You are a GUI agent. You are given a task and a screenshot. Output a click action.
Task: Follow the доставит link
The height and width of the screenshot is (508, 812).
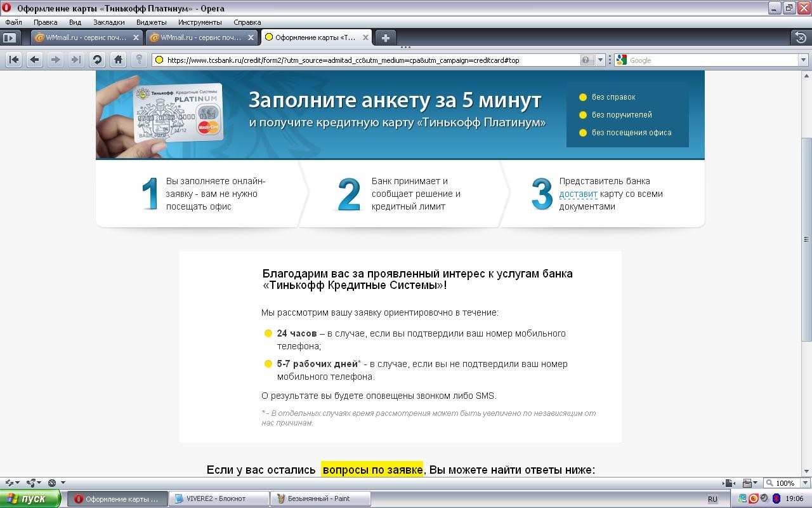pos(578,194)
